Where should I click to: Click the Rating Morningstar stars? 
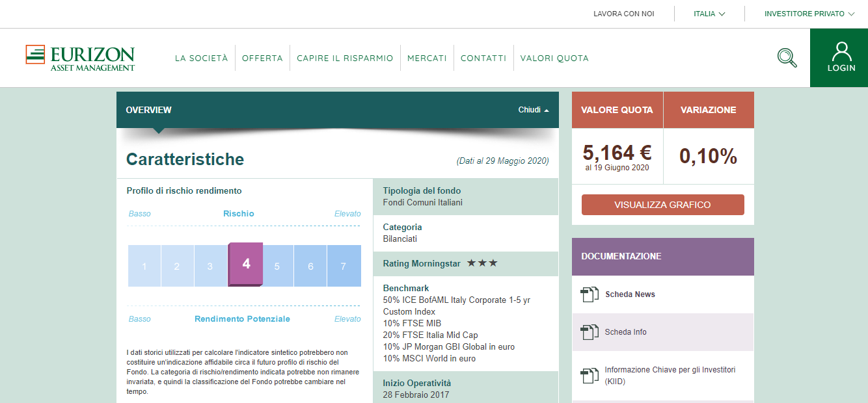click(482, 263)
